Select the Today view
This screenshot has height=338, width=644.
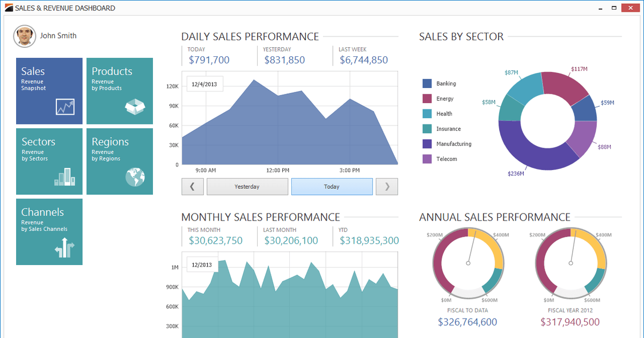coord(332,186)
